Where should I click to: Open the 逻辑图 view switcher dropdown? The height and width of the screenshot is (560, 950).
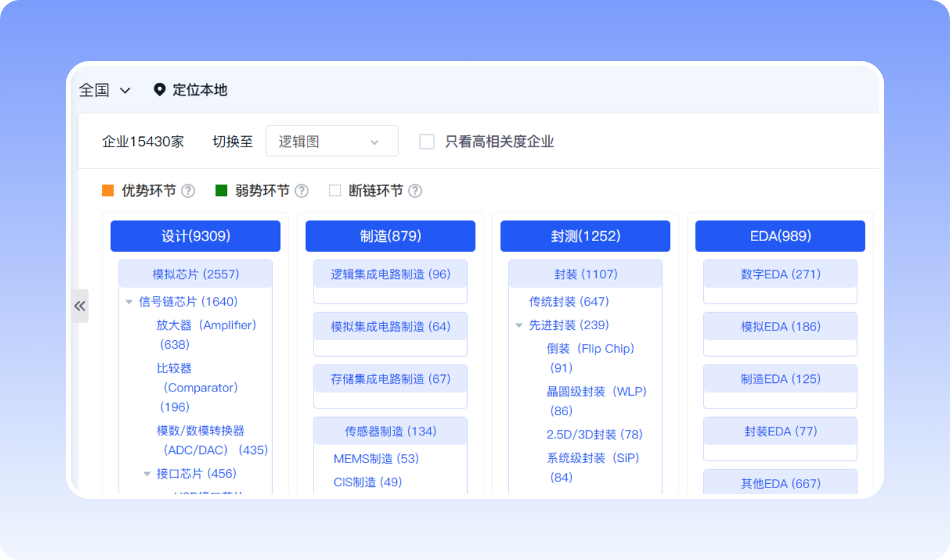(332, 141)
